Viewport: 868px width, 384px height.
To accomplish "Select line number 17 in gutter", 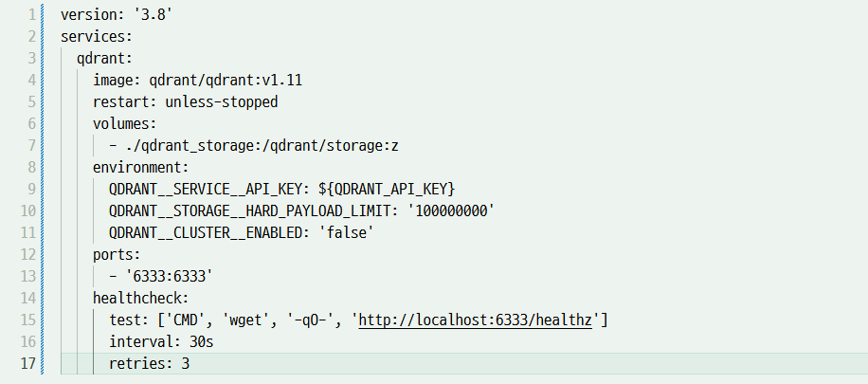I will (x=28, y=363).
